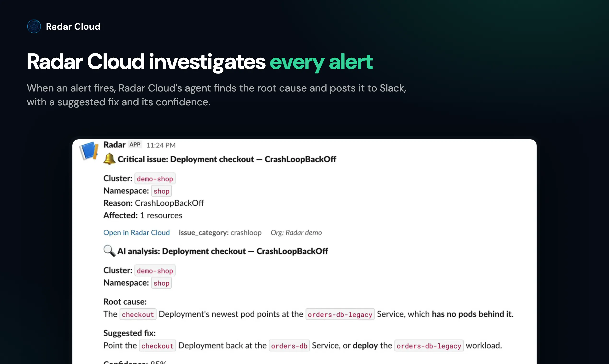Click the 'orders-db-legacy' tag in Root cause
Image resolution: width=609 pixels, height=364 pixels.
click(x=340, y=314)
